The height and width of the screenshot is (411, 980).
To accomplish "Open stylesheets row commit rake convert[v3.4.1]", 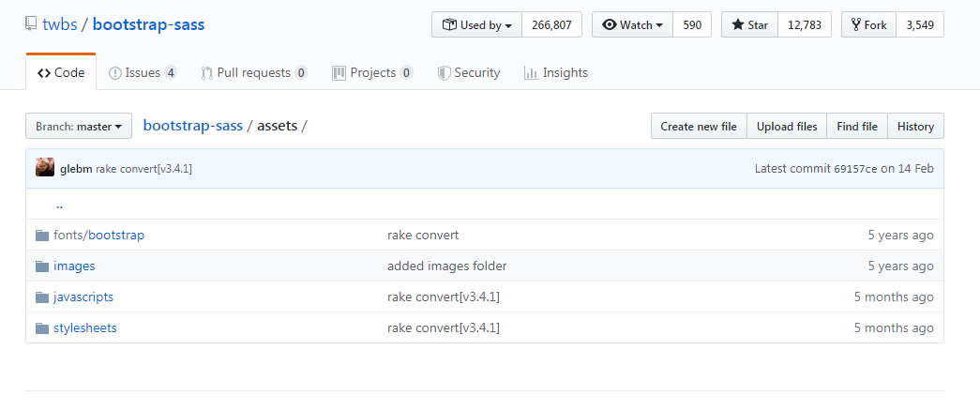I will [444, 327].
